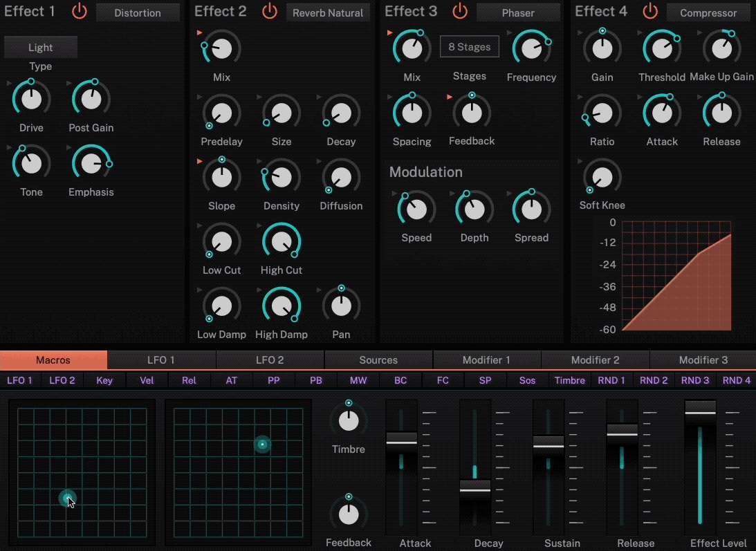
Task: Toggle Effect 1 power button
Action: click(x=79, y=11)
